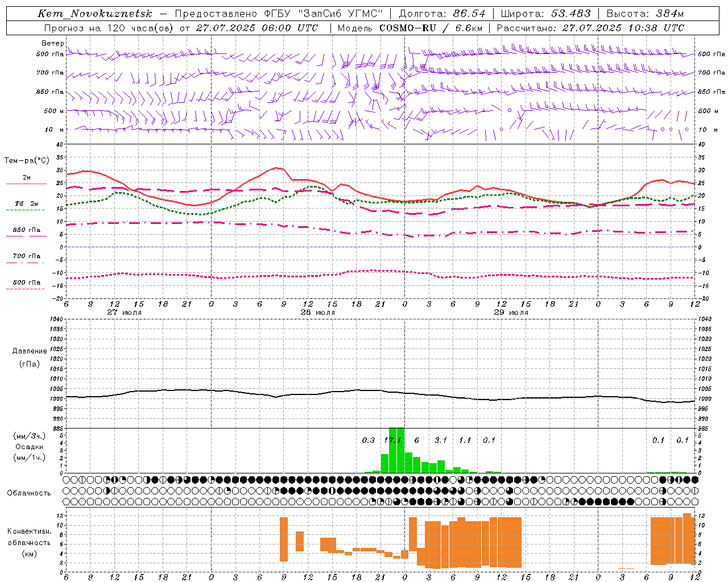Image resolution: width=728 pixels, height=582 pixels.
Task: Click the Модель COSMO-RU / 6.6км label
Action: tap(410, 28)
